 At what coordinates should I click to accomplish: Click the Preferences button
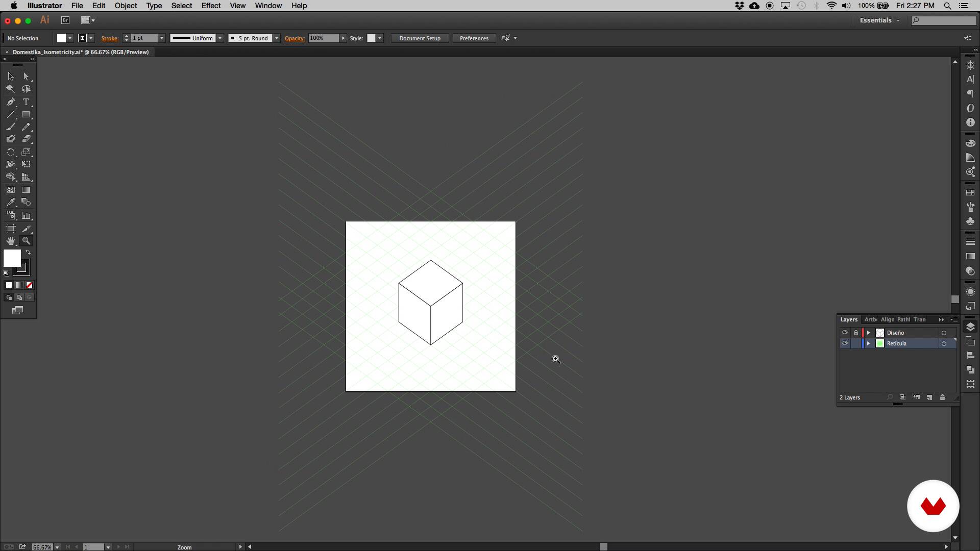[x=474, y=38]
